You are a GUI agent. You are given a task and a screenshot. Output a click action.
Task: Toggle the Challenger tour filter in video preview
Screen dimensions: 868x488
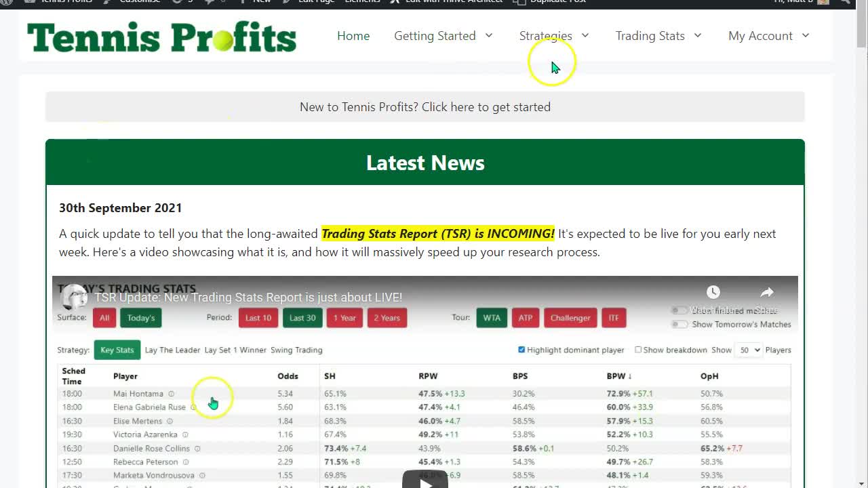coord(570,318)
